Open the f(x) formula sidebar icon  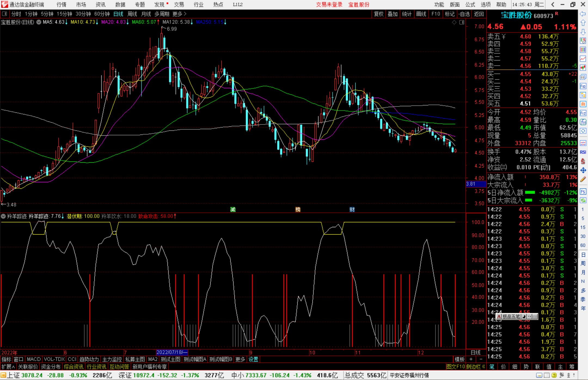pyautogui.click(x=583, y=122)
